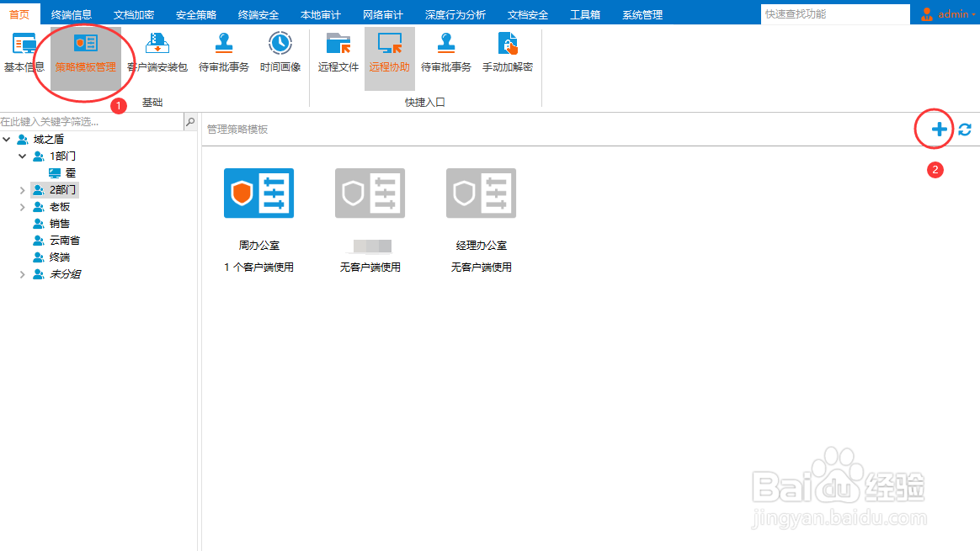Open 待审批事务 in the 快捷入口 group
Image resolution: width=980 pixels, height=551 pixels.
(x=445, y=53)
